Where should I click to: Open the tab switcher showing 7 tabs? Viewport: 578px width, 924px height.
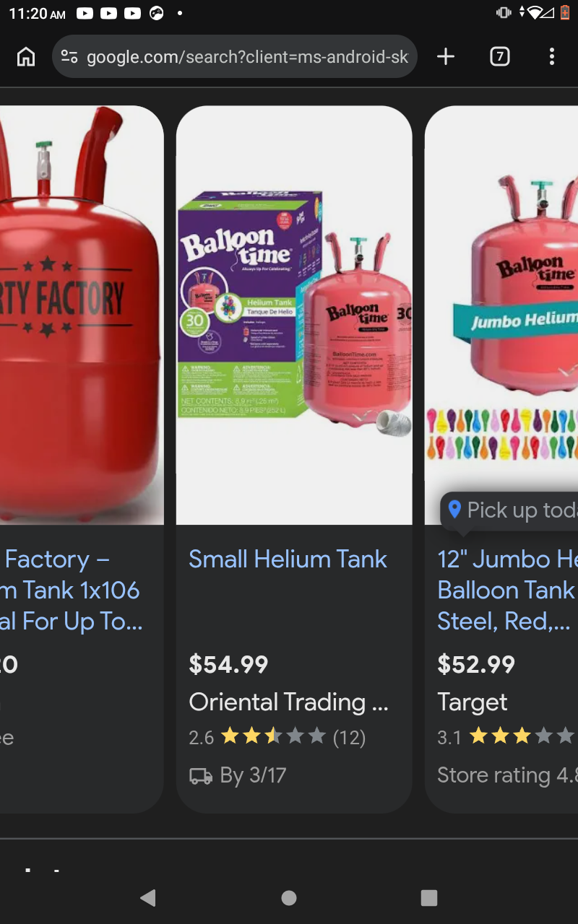tap(499, 56)
